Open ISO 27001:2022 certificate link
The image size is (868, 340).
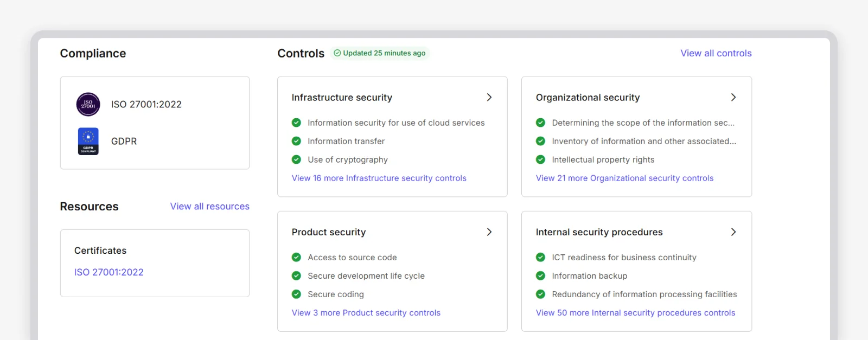[x=108, y=272]
